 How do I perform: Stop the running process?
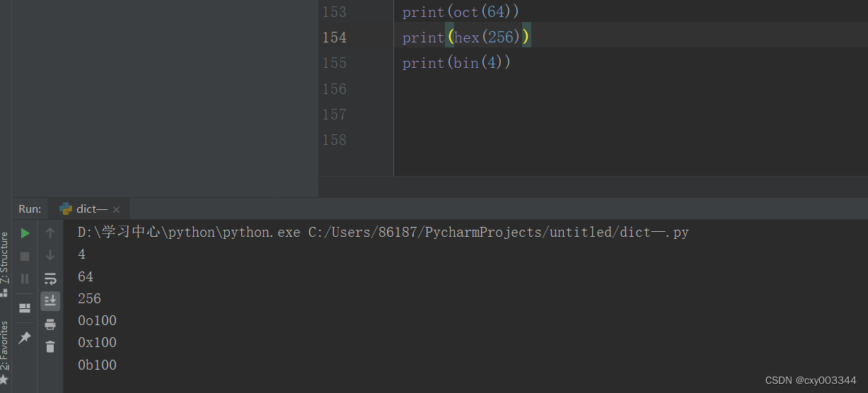point(25,256)
